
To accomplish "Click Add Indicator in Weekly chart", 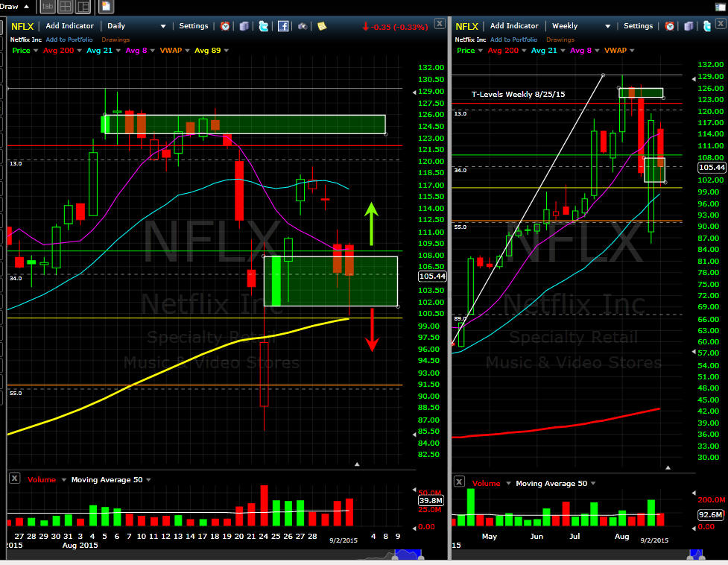I will (x=514, y=26).
